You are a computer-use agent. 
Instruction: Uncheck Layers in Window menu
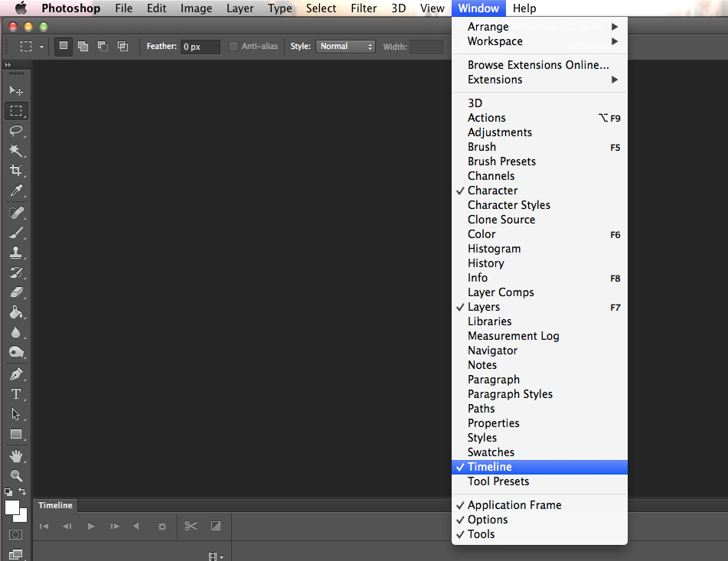pyautogui.click(x=540, y=307)
